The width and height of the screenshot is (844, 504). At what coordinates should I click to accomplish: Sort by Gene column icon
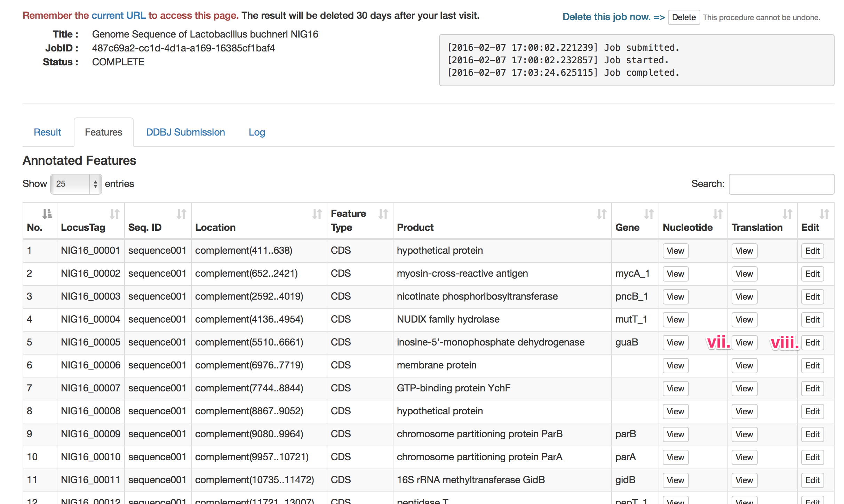click(649, 214)
